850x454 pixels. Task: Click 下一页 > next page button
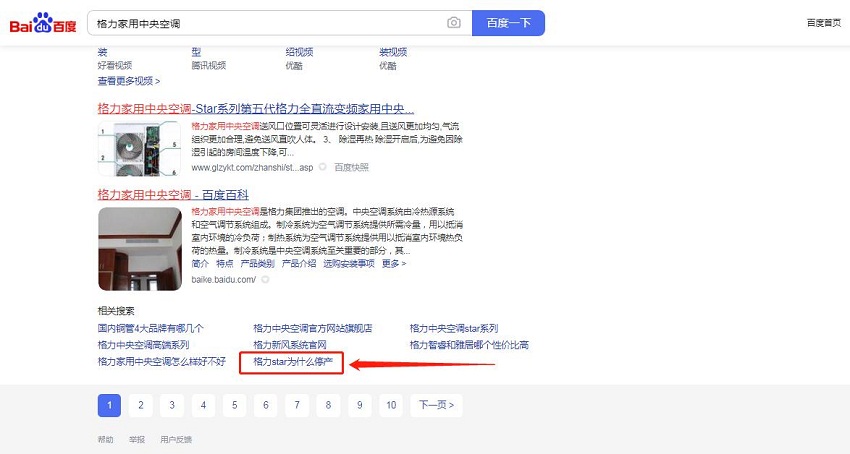click(x=436, y=405)
